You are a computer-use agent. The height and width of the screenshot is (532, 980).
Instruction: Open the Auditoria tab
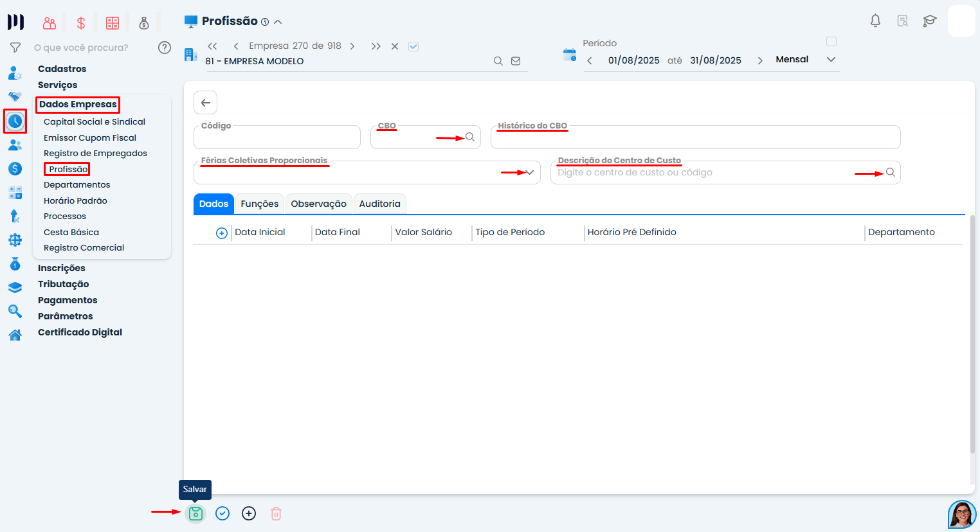[380, 204]
